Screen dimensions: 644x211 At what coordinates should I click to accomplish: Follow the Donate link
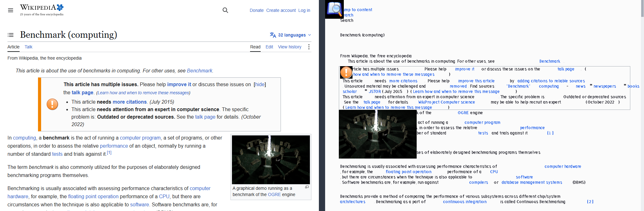(257, 10)
